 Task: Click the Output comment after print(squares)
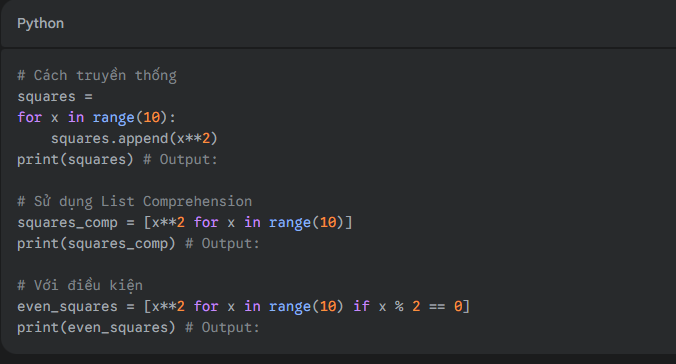click(x=180, y=160)
